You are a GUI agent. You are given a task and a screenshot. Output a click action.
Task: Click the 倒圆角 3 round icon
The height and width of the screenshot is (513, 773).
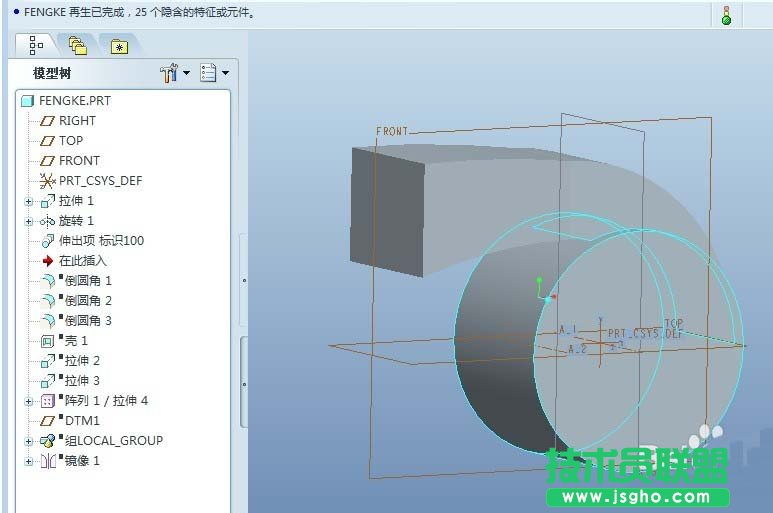[48, 321]
